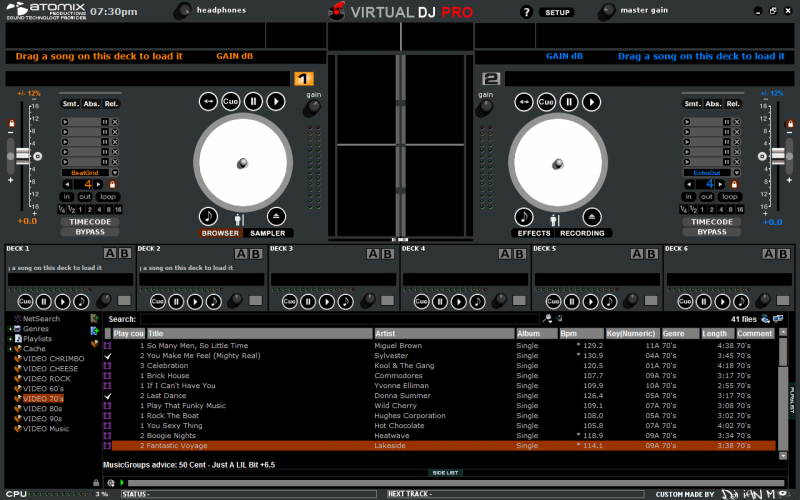800x500 pixels.
Task: Click the music note icon below left turntable
Action: pyautogui.click(x=208, y=216)
